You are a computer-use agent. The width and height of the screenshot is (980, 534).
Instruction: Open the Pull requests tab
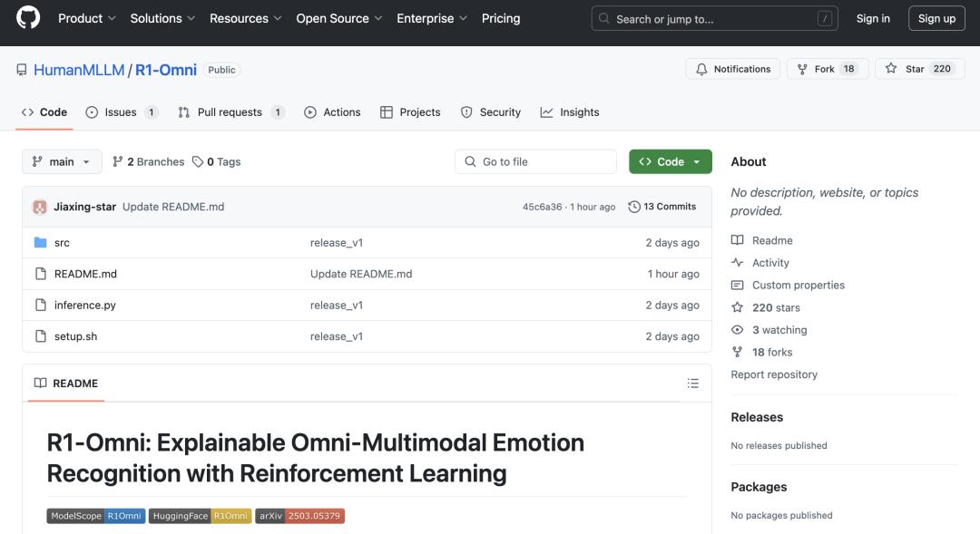[x=230, y=112]
